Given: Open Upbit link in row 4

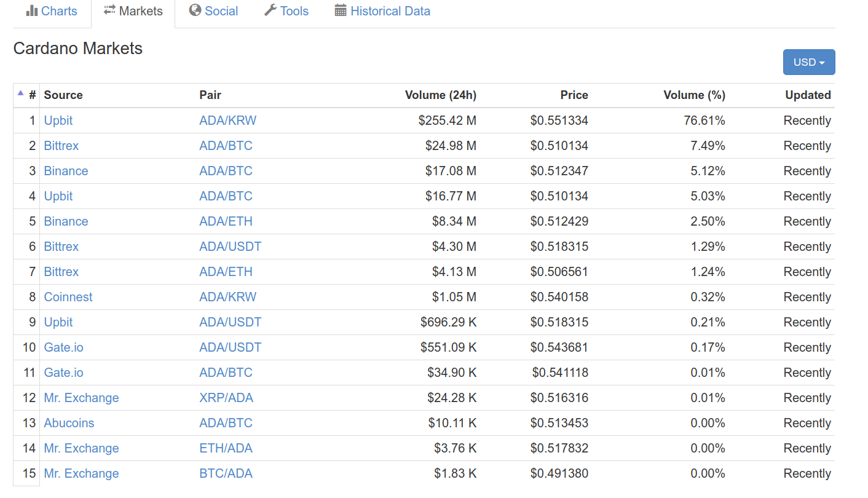Looking at the screenshot, I should pyautogui.click(x=58, y=196).
